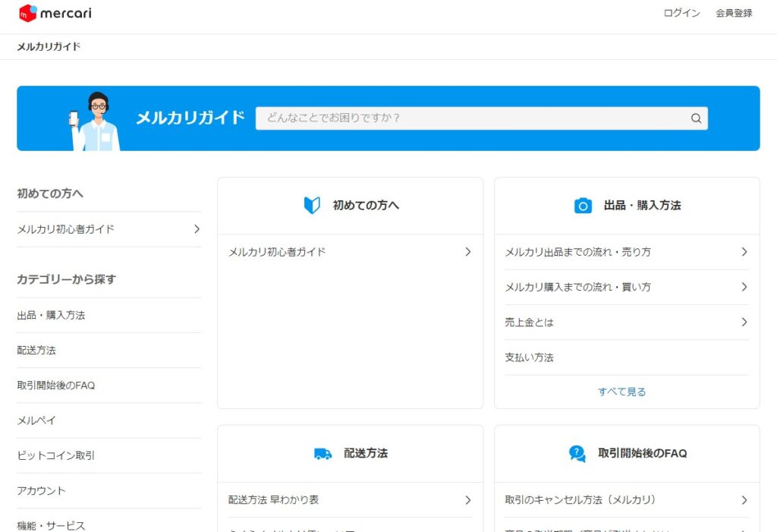Click the 出品・購入方法 card heading
This screenshot has height=532, width=777.
click(x=642, y=205)
